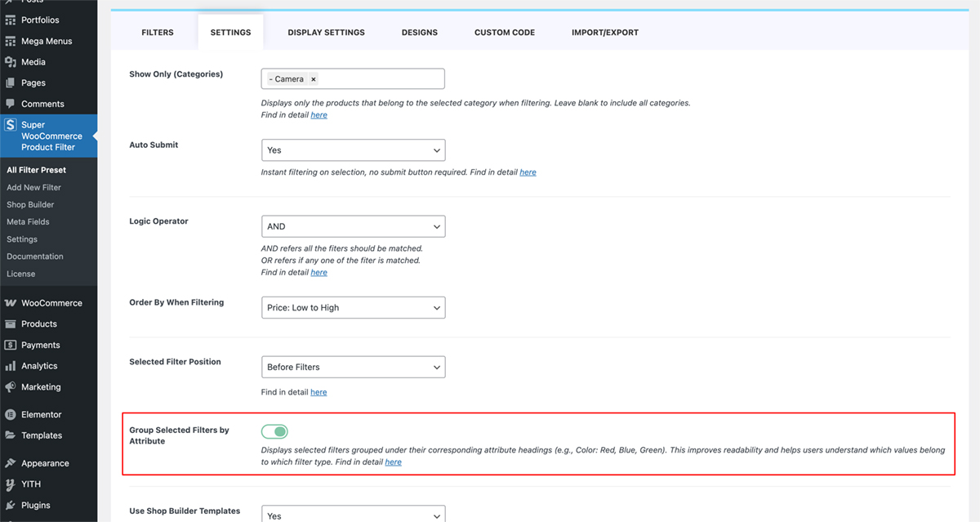
Task: Click the Media library icon
Action: point(11,62)
